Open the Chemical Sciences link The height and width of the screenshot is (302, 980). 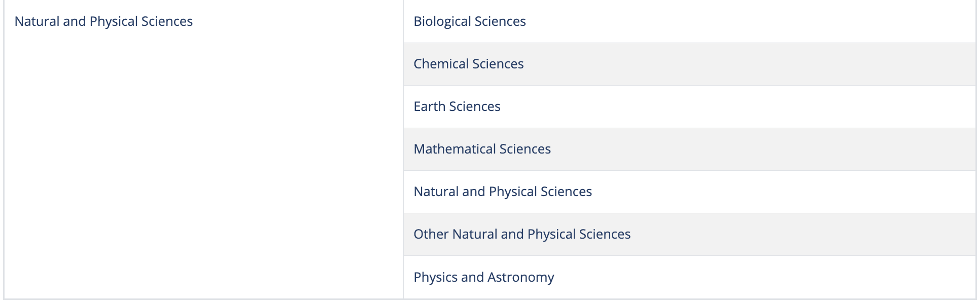click(x=468, y=64)
